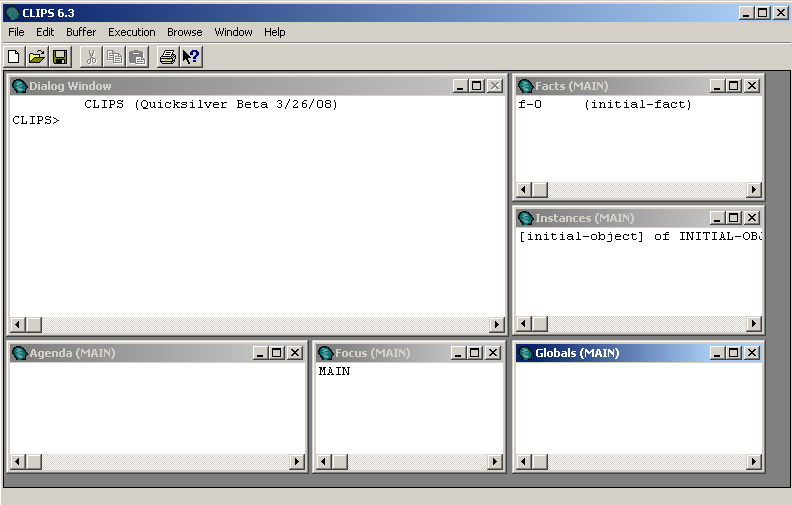792x505 pixels.
Task: Click the Copy toolbar icon
Action: click(114, 57)
